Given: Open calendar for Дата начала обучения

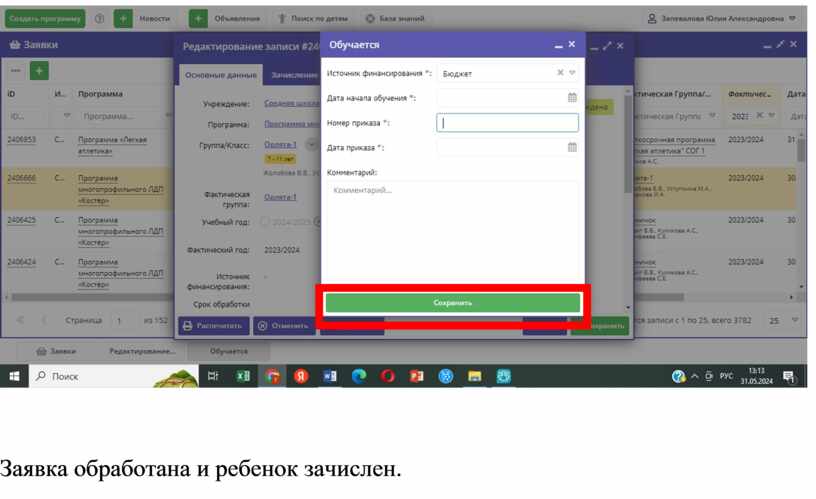Looking at the screenshot, I should point(572,98).
